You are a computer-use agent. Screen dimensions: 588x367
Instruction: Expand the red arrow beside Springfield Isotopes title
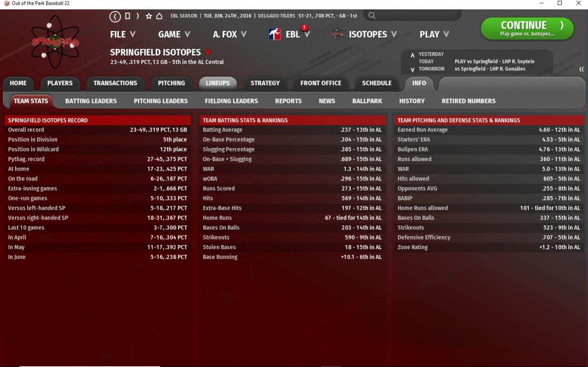[208, 52]
